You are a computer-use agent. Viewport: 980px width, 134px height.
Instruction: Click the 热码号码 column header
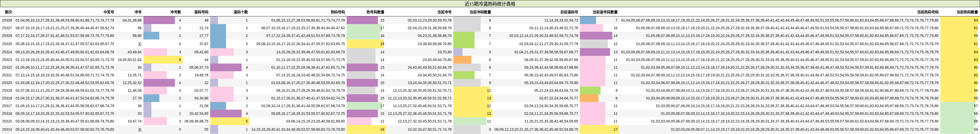(x=338, y=12)
